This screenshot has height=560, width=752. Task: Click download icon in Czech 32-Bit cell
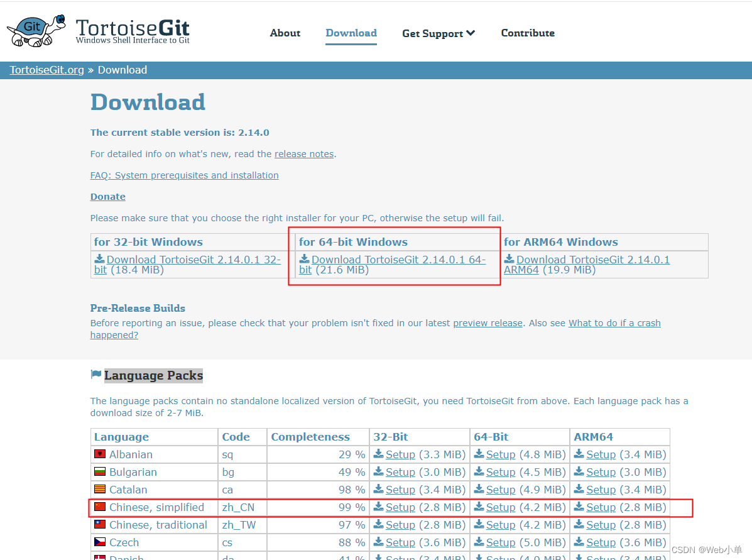click(x=378, y=542)
